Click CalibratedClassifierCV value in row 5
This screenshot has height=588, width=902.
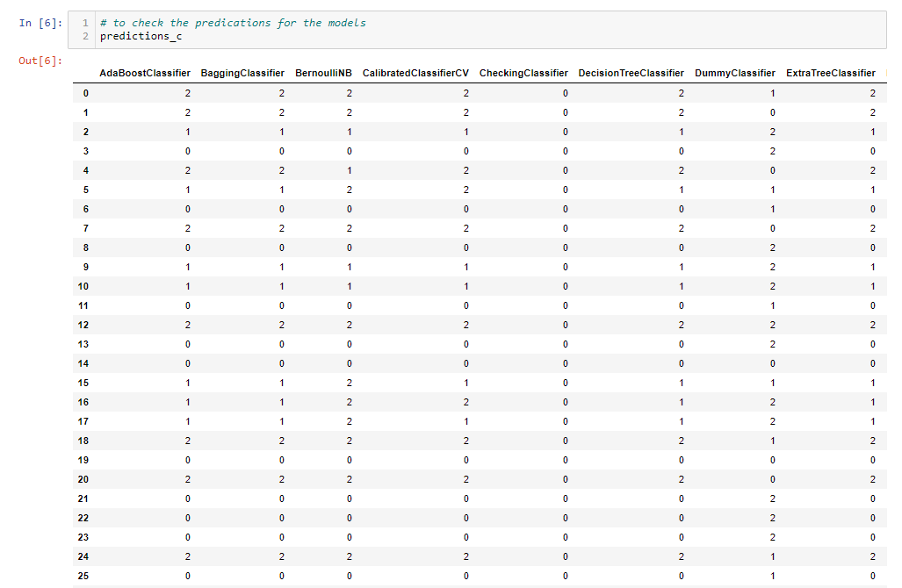[466, 190]
